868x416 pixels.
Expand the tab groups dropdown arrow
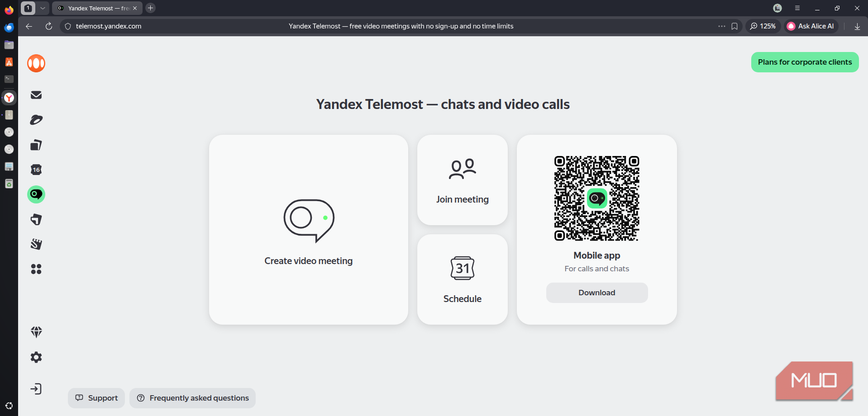[x=43, y=8]
